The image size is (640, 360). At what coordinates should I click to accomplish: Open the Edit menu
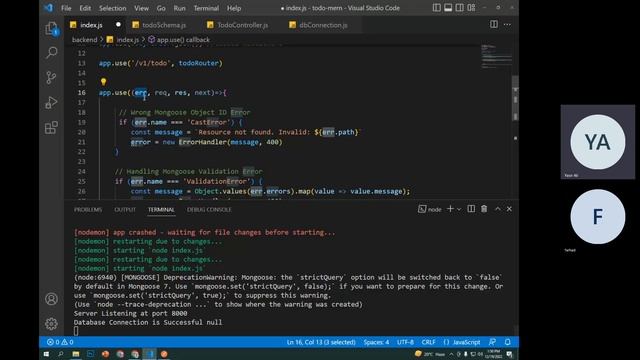tap(85, 8)
